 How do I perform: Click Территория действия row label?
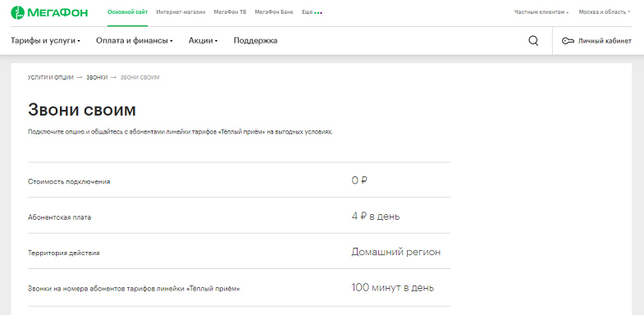click(x=64, y=253)
